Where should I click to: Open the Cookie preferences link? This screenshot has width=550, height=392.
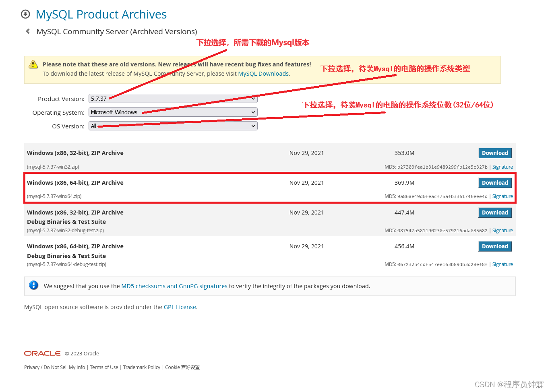[x=182, y=367]
